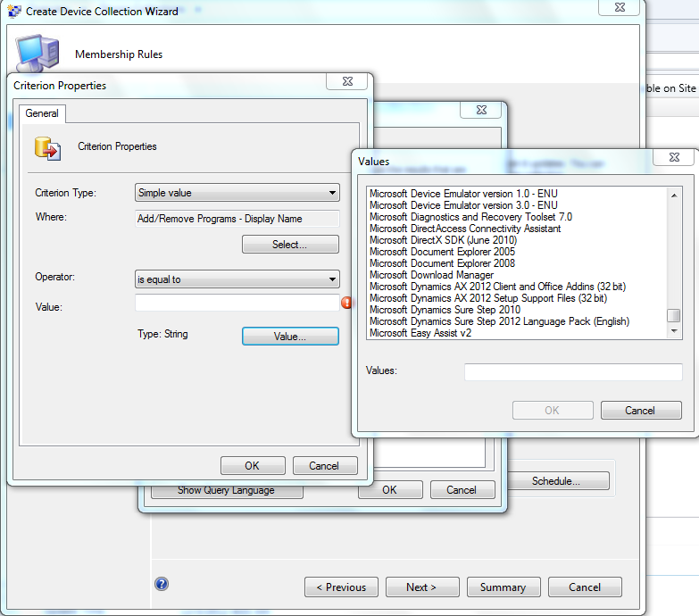
Task: Click the Criterion Properties database arrow icon
Action: pos(47,148)
